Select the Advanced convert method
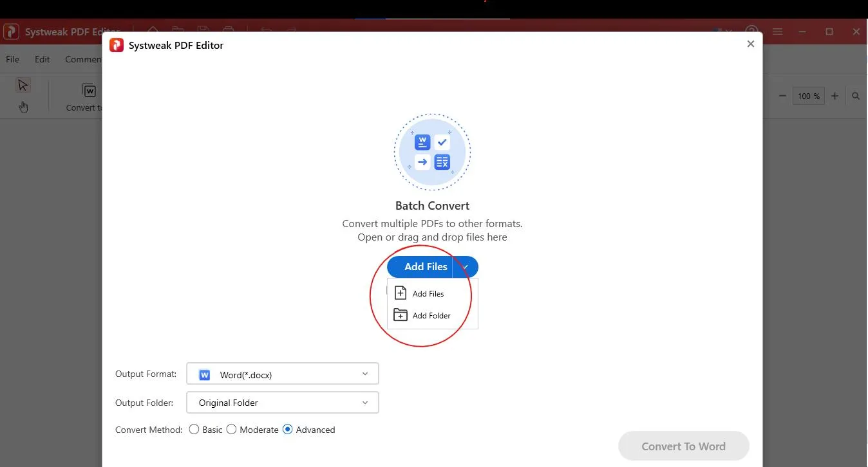The width and height of the screenshot is (868, 467). tap(287, 429)
